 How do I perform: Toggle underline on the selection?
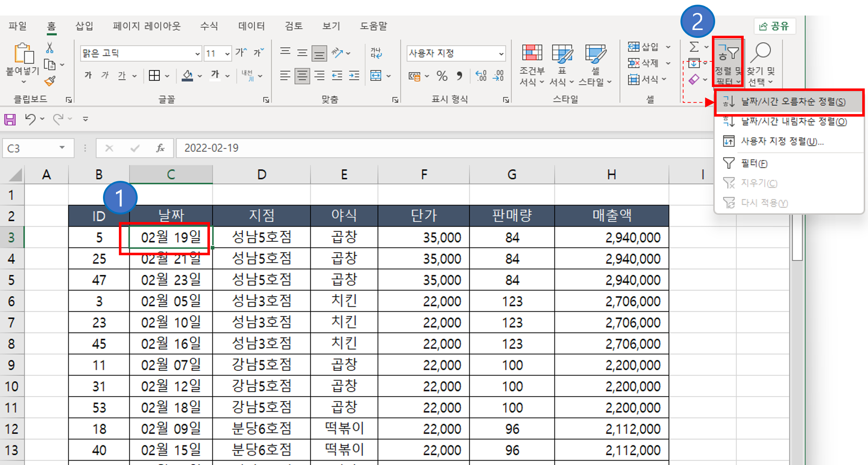[122, 75]
